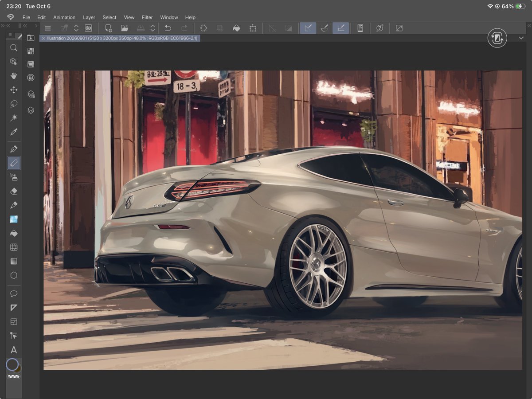
Task: Open the Filter menu
Action: pyautogui.click(x=147, y=17)
